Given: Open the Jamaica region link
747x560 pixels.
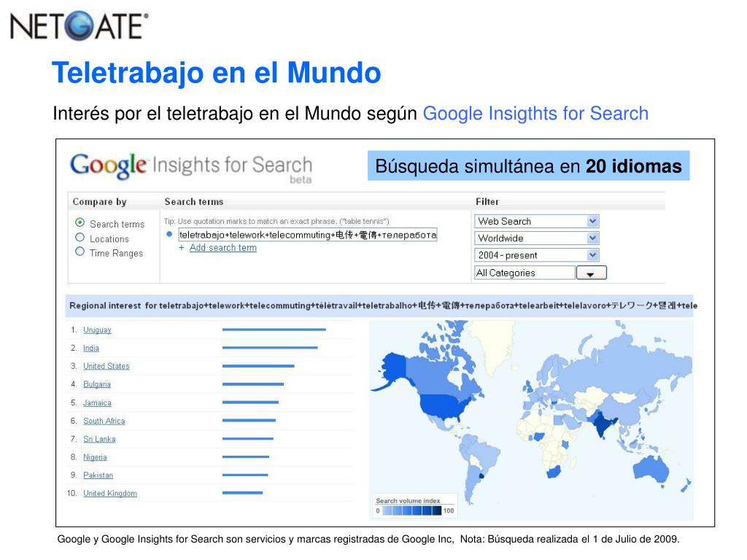Looking at the screenshot, I should pyautogui.click(x=97, y=402).
